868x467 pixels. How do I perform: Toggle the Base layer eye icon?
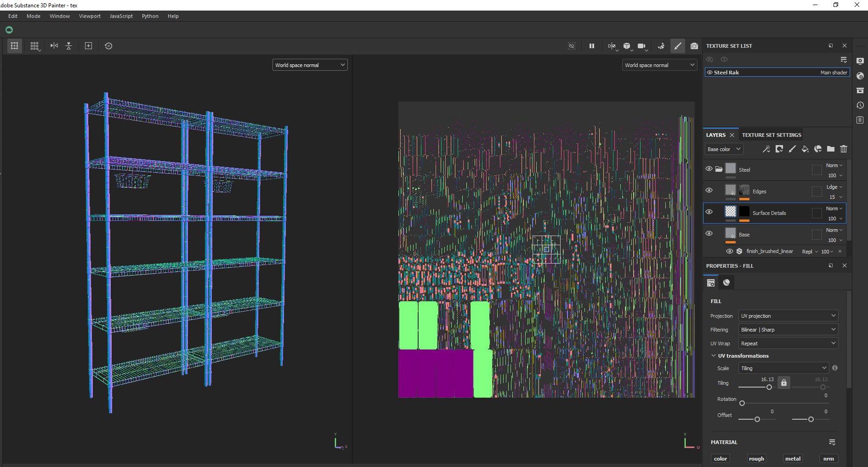tap(709, 233)
